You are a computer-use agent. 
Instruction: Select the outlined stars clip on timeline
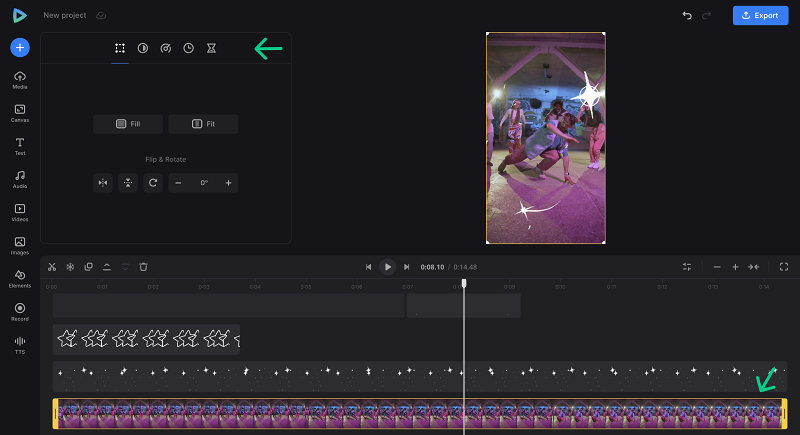[146, 339]
